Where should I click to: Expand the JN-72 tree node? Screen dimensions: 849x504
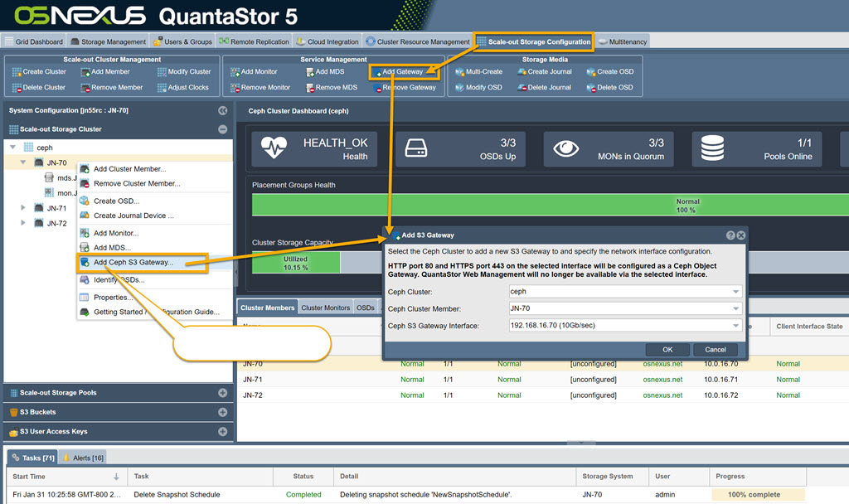point(22,223)
